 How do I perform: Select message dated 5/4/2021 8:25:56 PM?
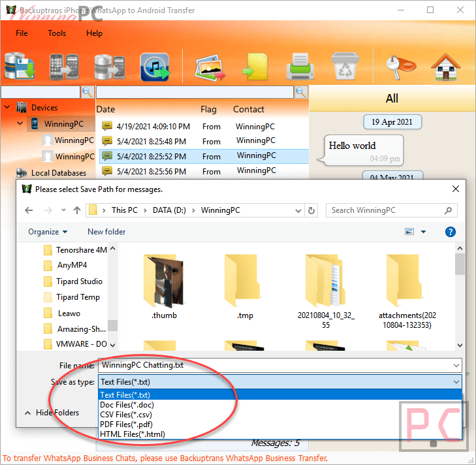[x=204, y=171]
